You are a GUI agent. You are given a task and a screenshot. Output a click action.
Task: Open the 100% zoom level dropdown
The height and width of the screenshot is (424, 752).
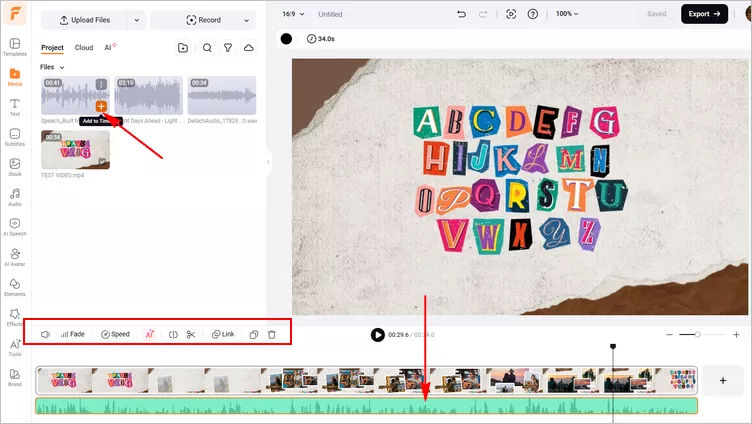(x=567, y=14)
